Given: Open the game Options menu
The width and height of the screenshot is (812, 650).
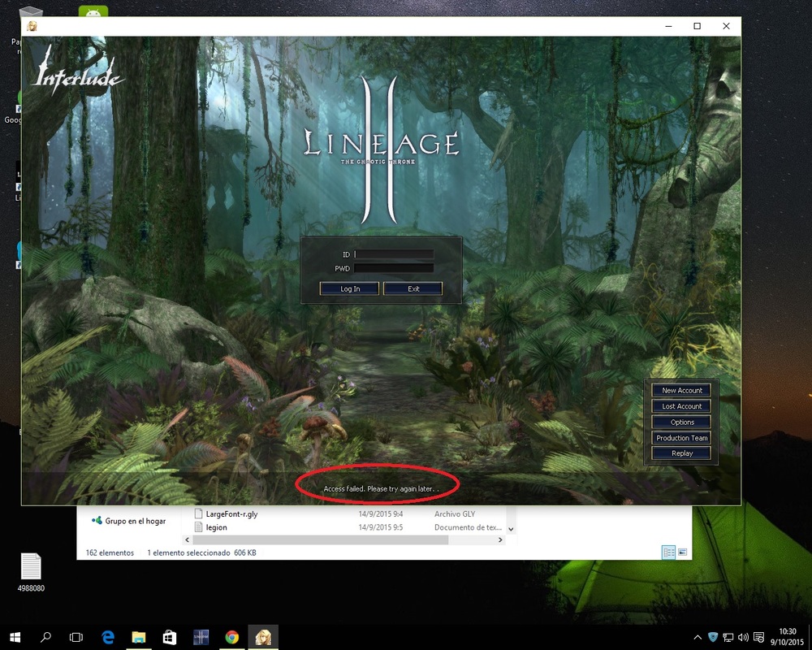Looking at the screenshot, I should pos(682,422).
